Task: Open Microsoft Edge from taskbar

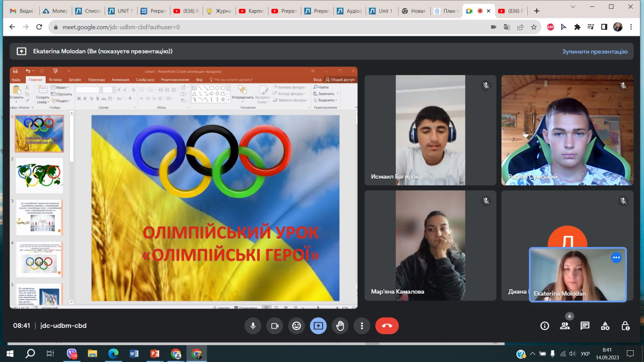Action: tap(113, 354)
